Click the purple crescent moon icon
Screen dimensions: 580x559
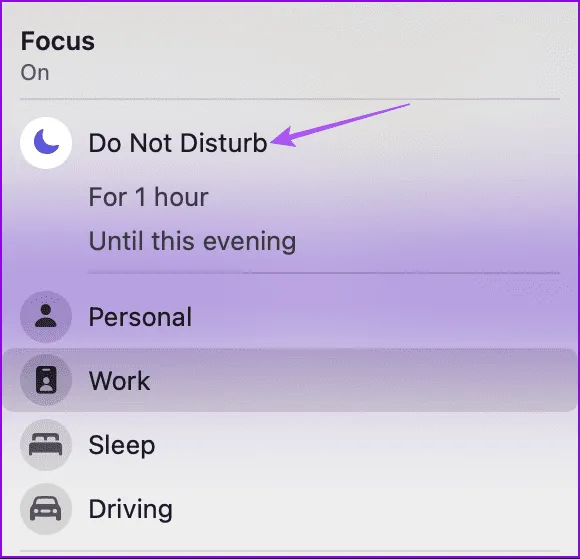(x=46, y=143)
